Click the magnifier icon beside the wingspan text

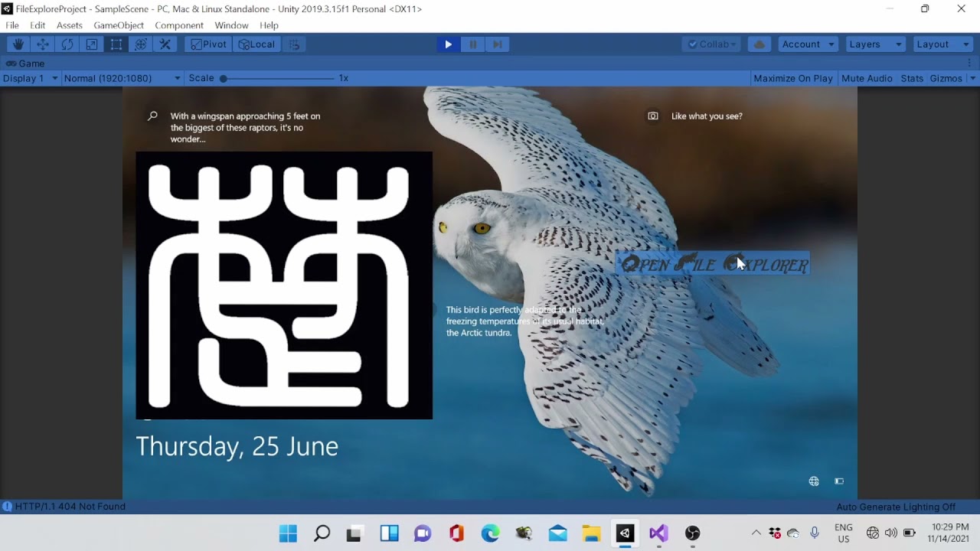[152, 116]
